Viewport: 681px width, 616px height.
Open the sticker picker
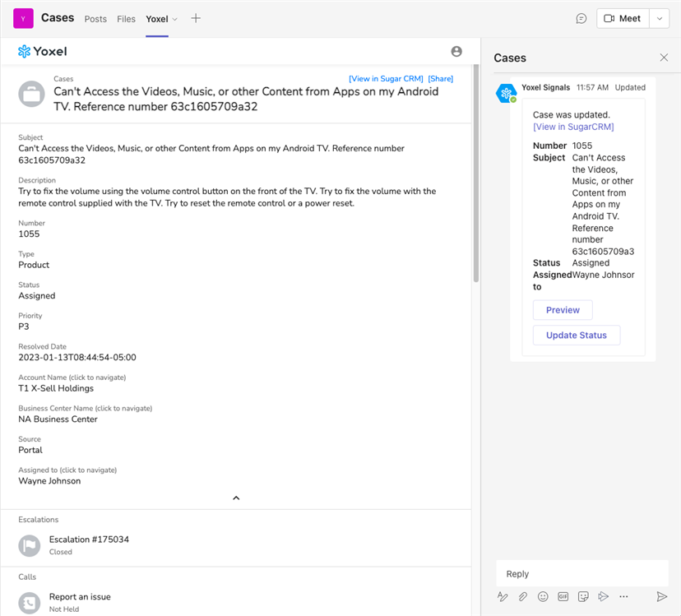(583, 596)
